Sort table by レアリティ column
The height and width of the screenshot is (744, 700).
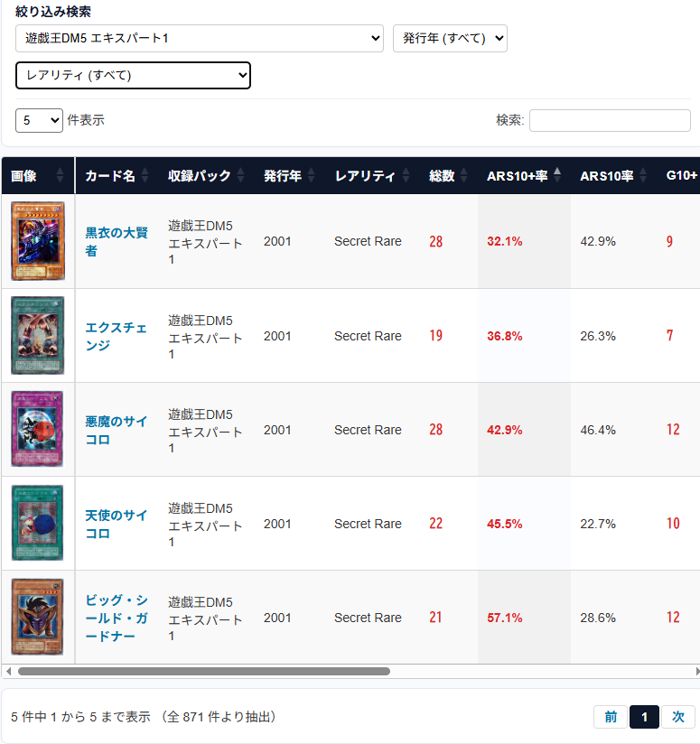[372, 176]
